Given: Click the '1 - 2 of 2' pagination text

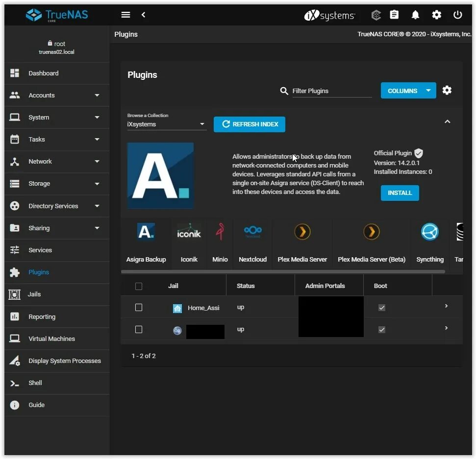Looking at the screenshot, I should tap(144, 356).
